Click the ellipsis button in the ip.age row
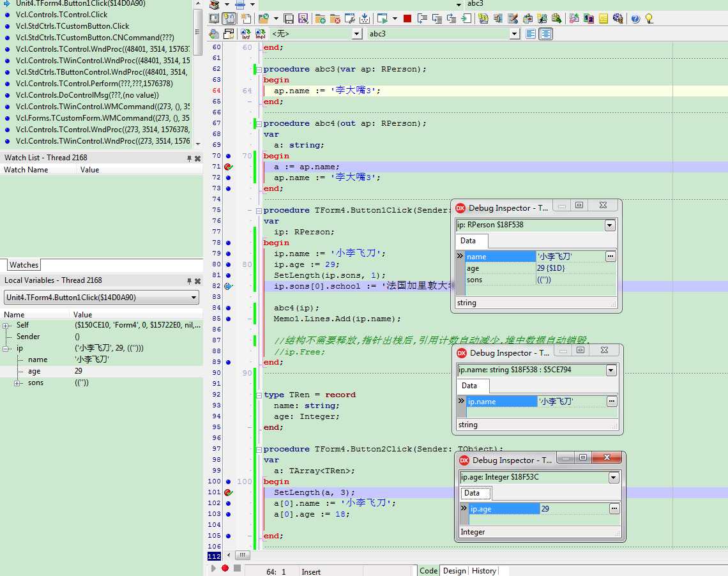728x576 pixels. coord(614,509)
